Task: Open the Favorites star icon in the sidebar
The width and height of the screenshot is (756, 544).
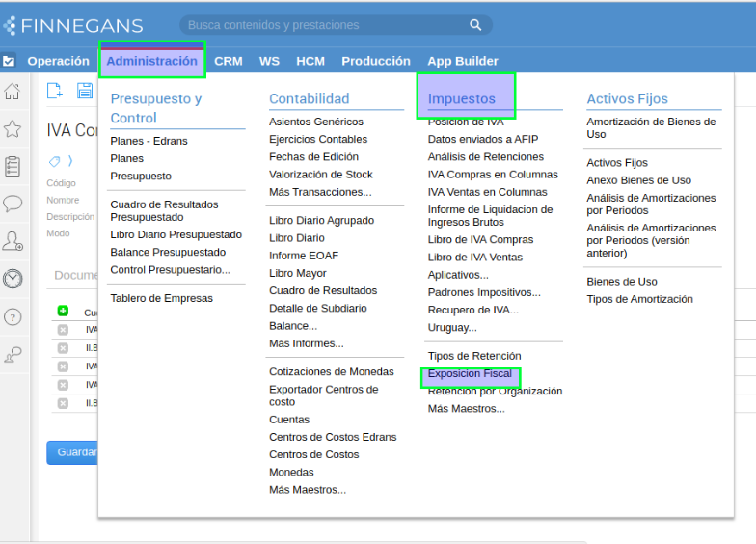Action: pos(12,129)
